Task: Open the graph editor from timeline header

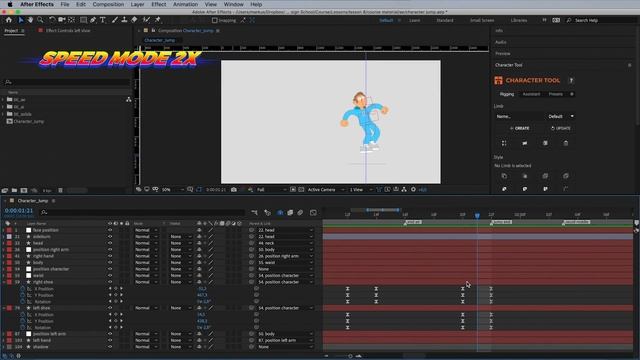Action: (x=313, y=213)
